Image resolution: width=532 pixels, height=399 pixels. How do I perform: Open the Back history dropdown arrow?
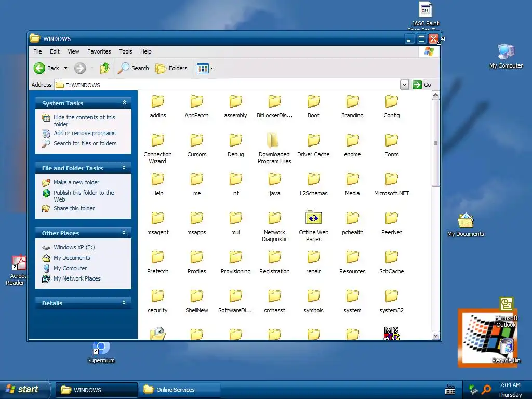click(x=66, y=68)
